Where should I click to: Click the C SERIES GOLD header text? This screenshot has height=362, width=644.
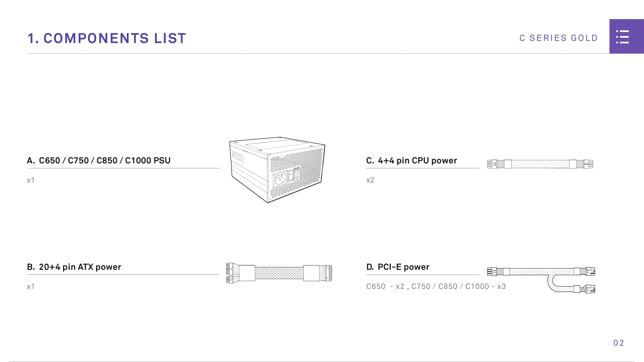pyautogui.click(x=558, y=38)
